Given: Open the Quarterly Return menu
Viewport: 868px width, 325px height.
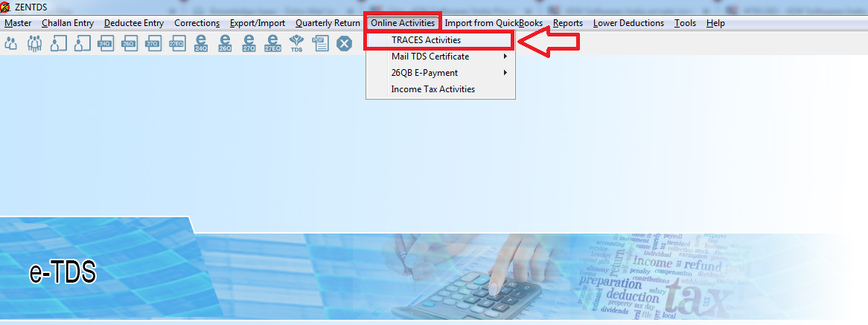Looking at the screenshot, I should [x=328, y=23].
